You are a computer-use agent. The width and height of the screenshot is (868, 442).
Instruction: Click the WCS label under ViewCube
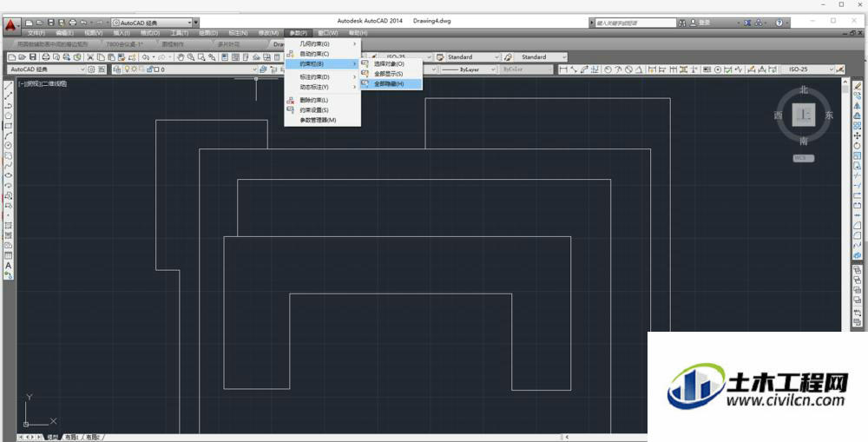pos(803,158)
